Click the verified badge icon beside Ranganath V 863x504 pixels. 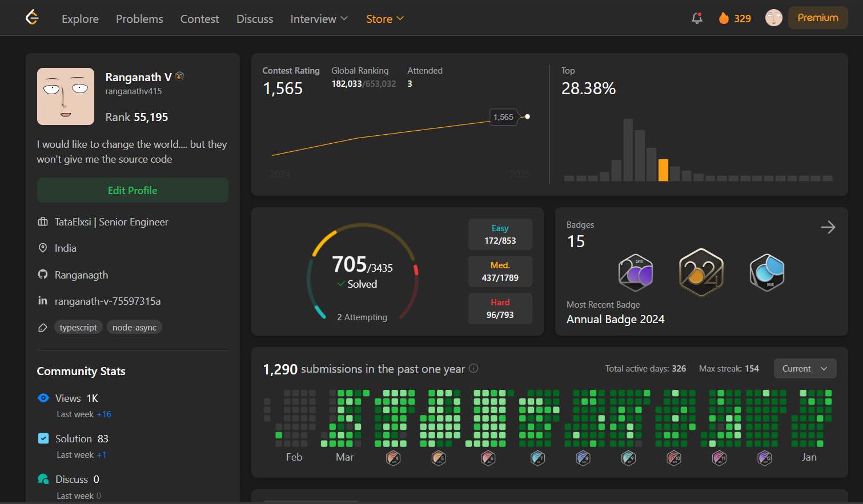click(x=180, y=76)
